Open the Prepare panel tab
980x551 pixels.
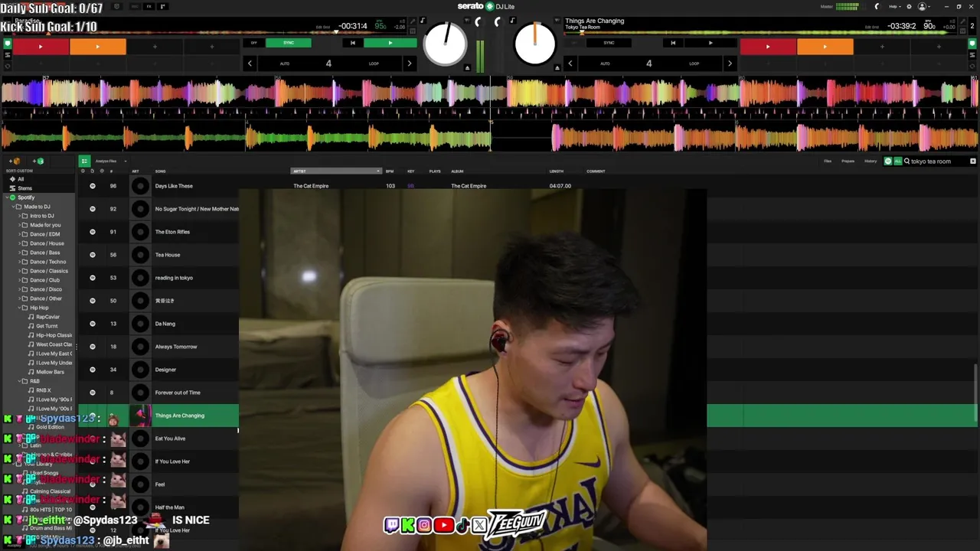click(848, 161)
